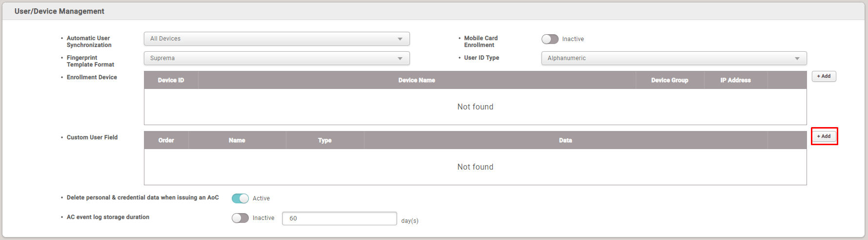The height and width of the screenshot is (240, 868).
Task: Open the Automatic User Synchronization dropdown
Action: pyautogui.click(x=276, y=39)
